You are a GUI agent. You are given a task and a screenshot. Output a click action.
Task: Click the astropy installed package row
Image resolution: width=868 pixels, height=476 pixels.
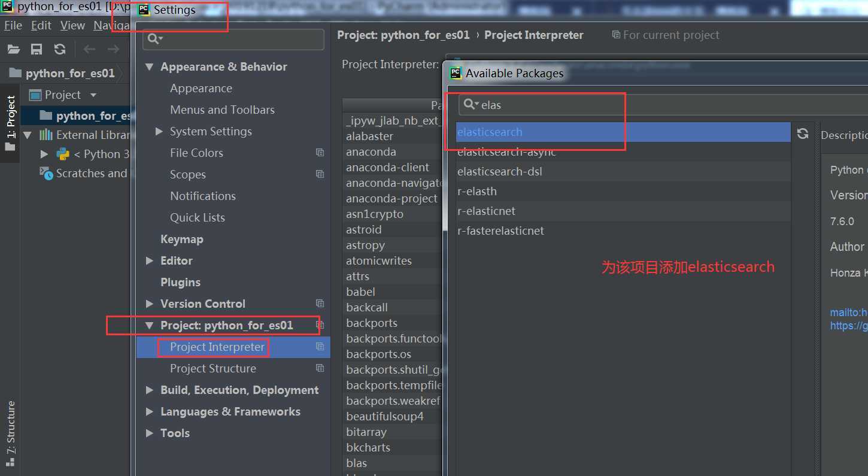click(x=393, y=245)
